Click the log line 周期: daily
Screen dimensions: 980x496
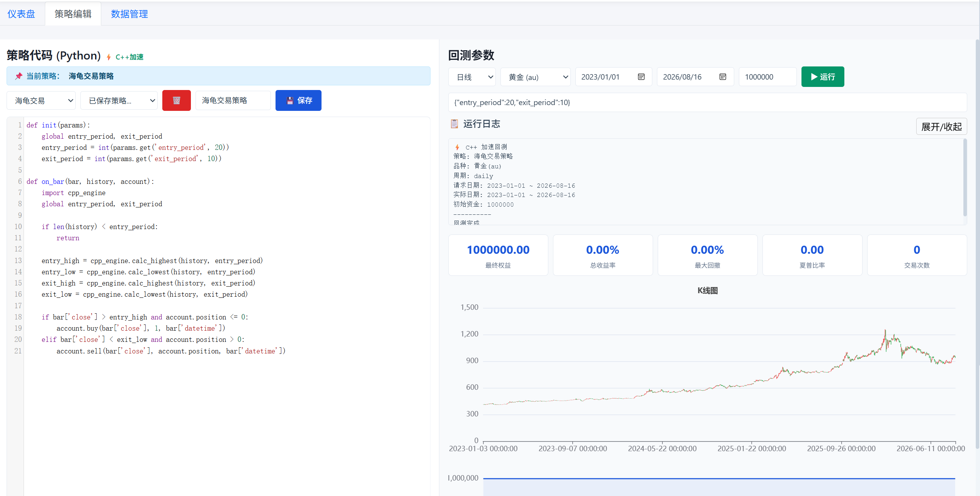473,176
